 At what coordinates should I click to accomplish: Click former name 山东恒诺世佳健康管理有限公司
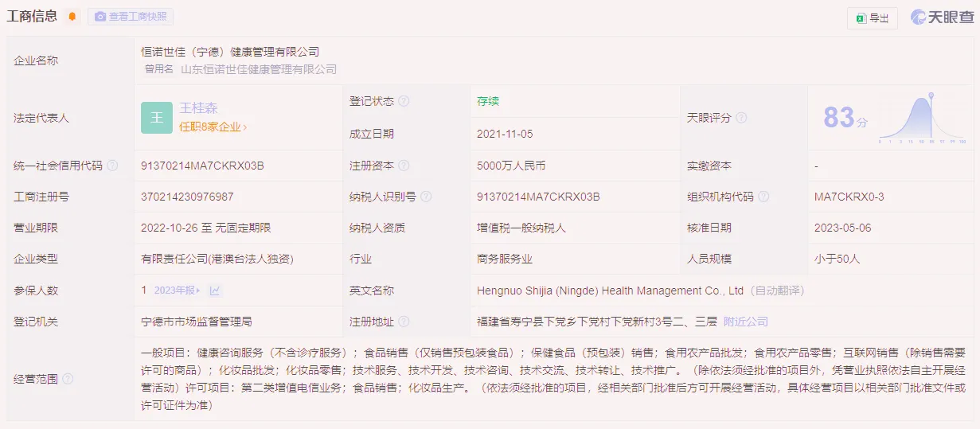(x=259, y=69)
